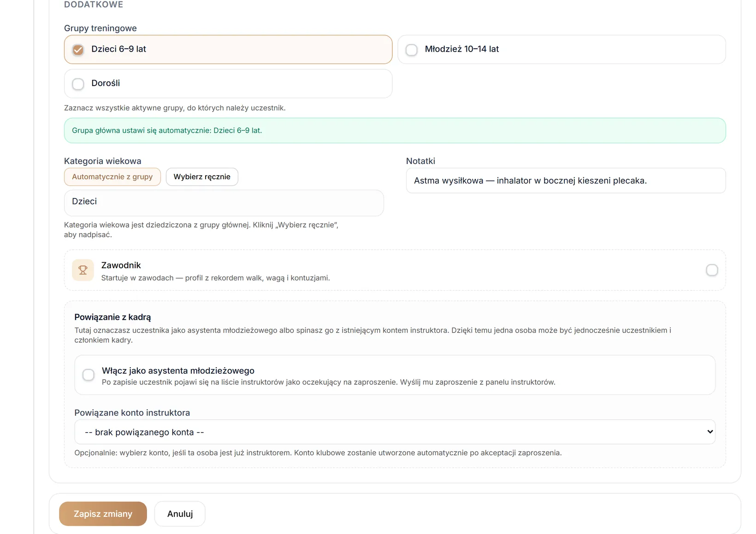This screenshot has height=534, width=756.
Task: Click the green Grupa główna info banner
Action: [395, 130]
